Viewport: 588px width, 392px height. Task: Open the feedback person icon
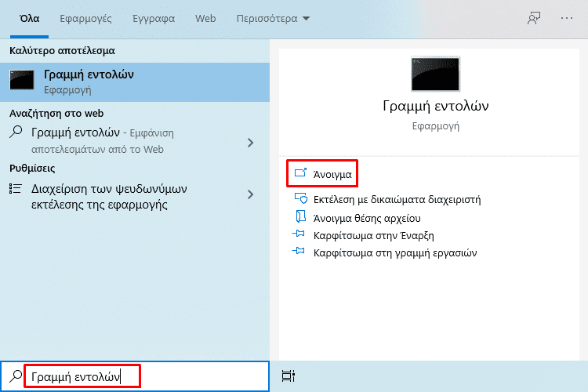[534, 18]
